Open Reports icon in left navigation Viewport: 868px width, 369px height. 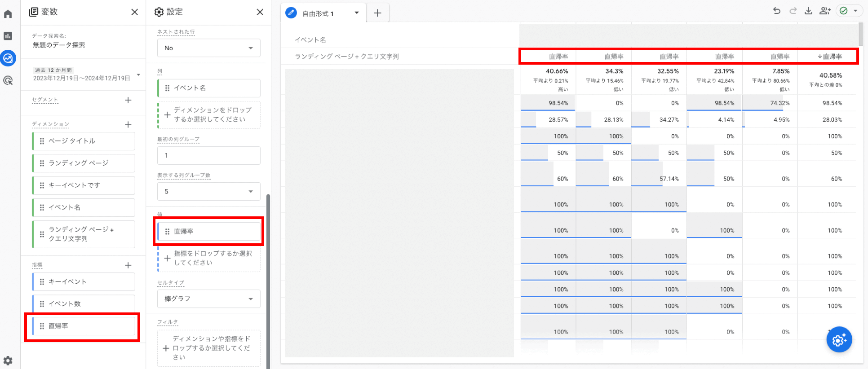[8, 36]
